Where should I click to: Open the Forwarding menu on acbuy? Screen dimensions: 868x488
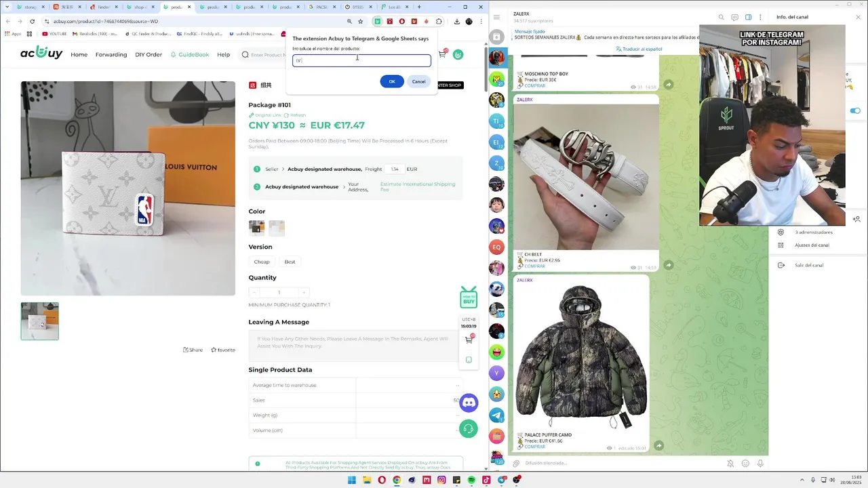pyautogui.click(x=111, y=54)
